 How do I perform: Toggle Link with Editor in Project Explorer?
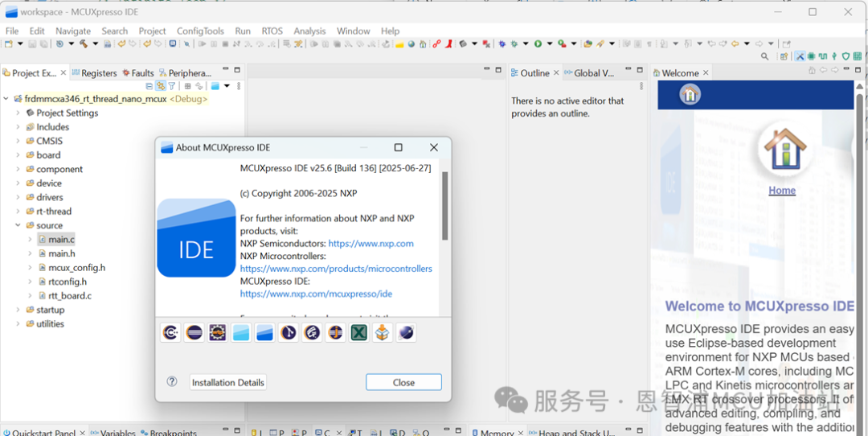tap(161, 86)
